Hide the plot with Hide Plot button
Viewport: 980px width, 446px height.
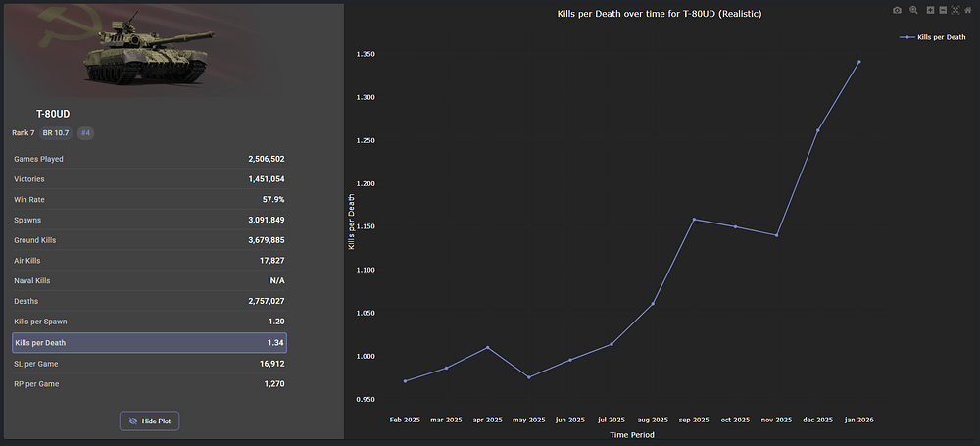point(149,421)
